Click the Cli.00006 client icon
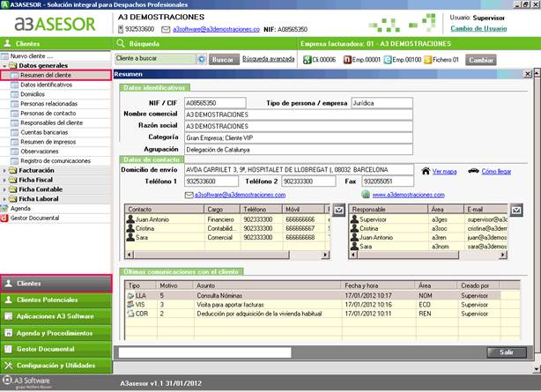The width and height of the screenshot is (541, 392). coord(308,60)
